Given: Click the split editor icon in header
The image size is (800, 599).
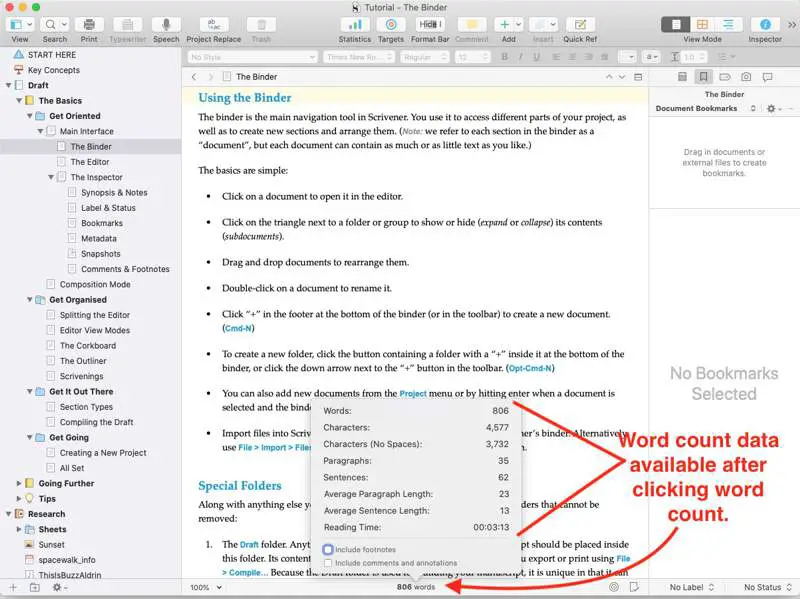Looking at the screenshot, I should click(638, 77).
